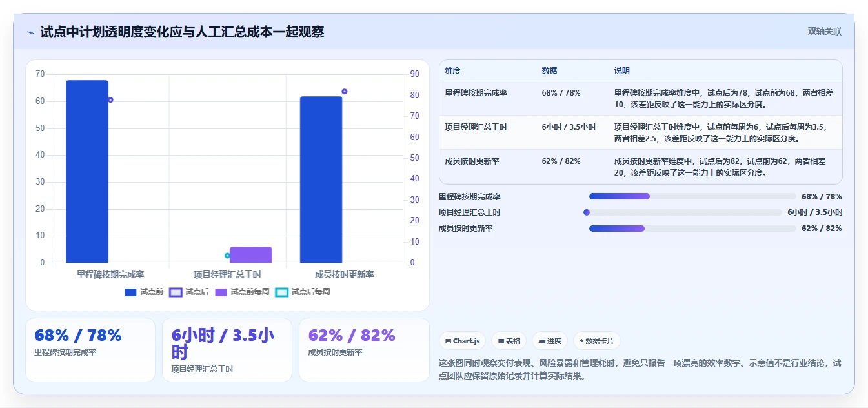This screenshot has height=408, width=868.
Task: Toggle the 试点前每周 legend entry
Action: click(242, 292)
